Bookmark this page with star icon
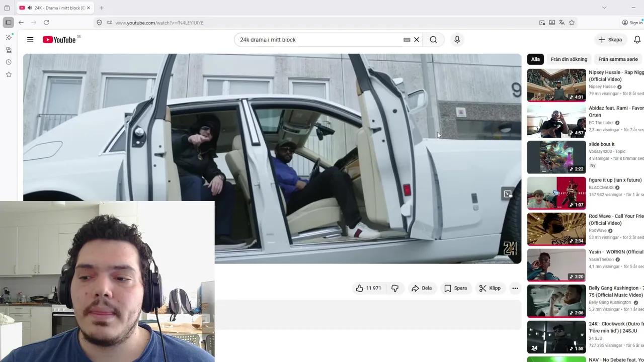 click(572, 23)
